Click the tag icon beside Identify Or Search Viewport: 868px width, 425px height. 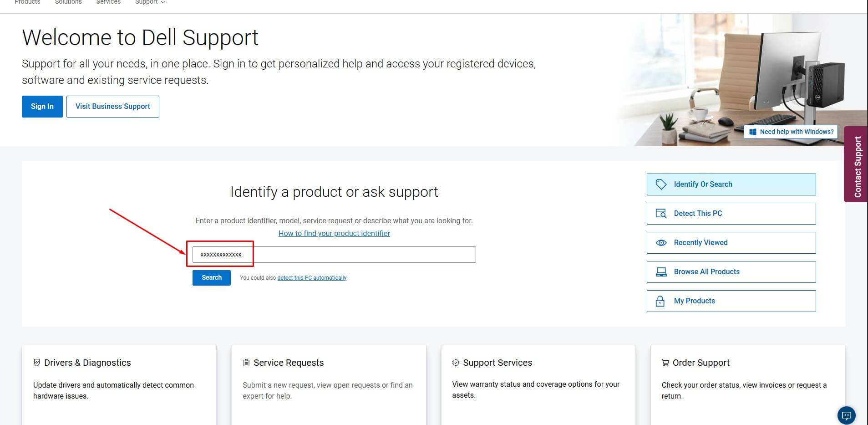661,184
